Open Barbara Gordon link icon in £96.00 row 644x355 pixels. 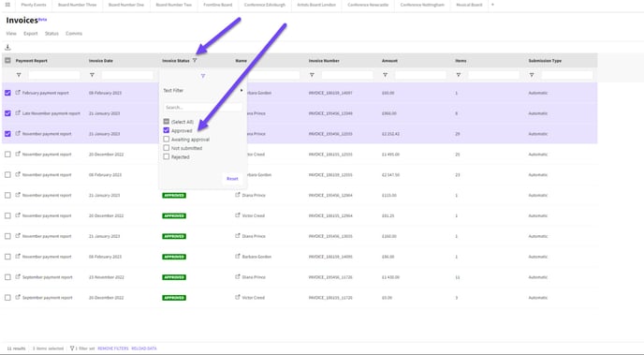pos(238,257)
